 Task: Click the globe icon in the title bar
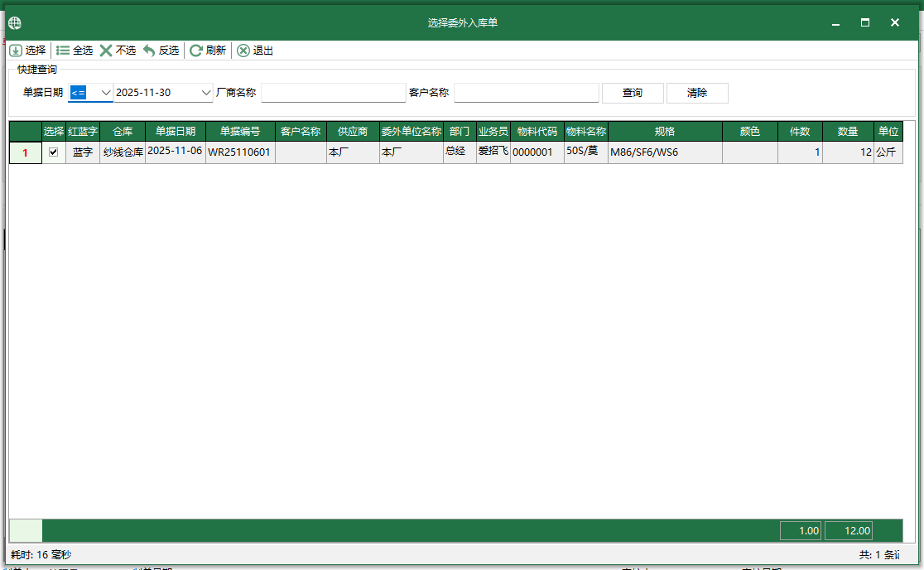pos(14,22)
